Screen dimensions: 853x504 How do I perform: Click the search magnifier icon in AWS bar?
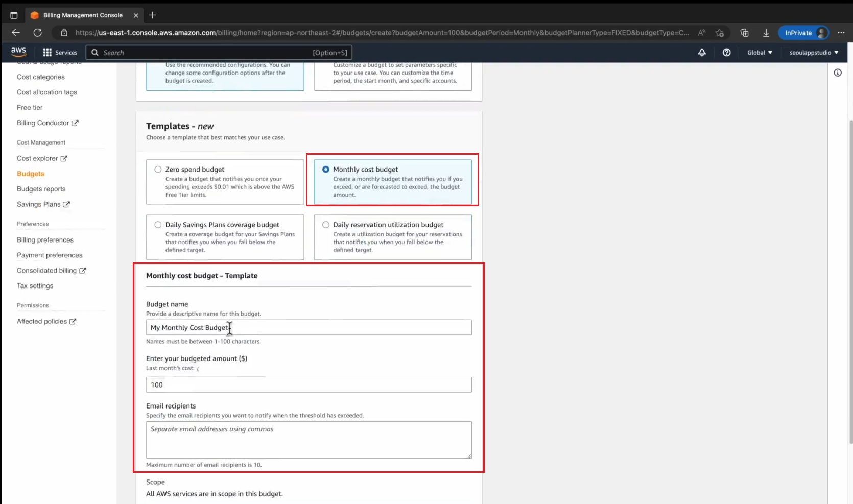click(95, 53)
